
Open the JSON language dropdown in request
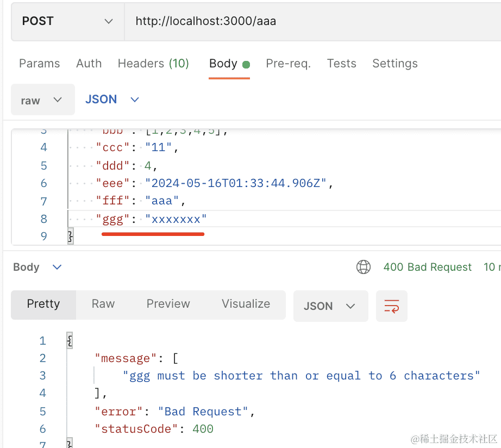pos(112,99)
